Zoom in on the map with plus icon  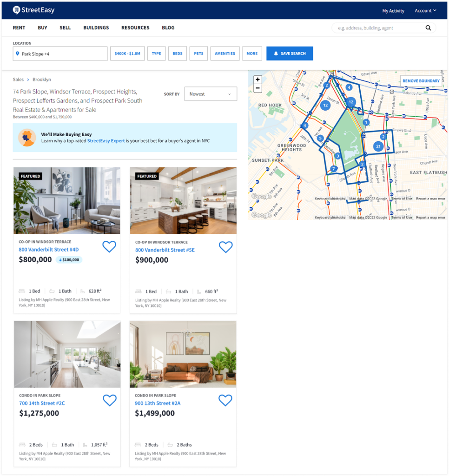pyautogui.click(x=258, y=79)
